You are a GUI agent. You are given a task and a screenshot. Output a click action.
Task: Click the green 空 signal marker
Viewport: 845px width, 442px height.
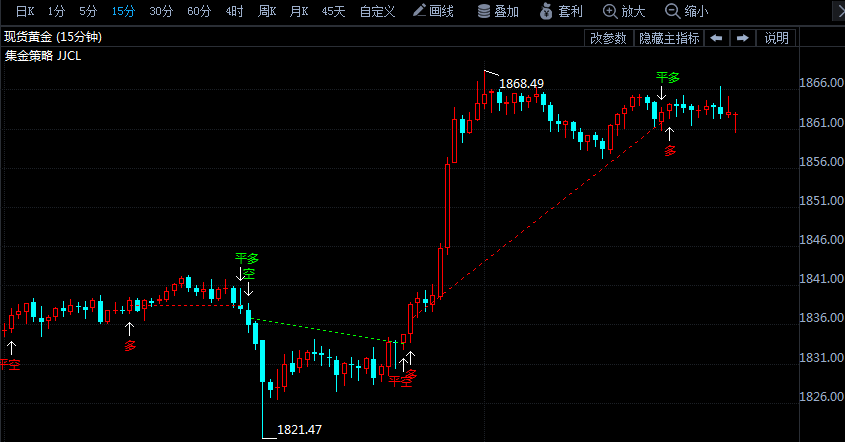tap(248, 273)
